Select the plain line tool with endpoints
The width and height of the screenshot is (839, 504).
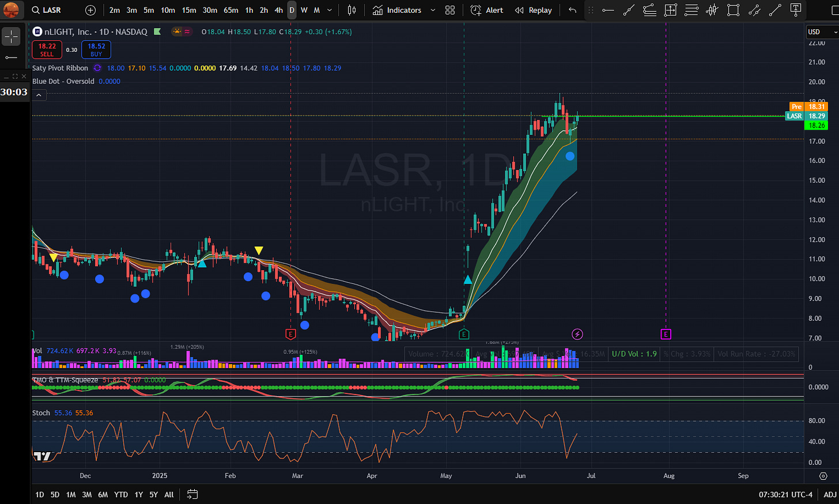click(776, 10)
